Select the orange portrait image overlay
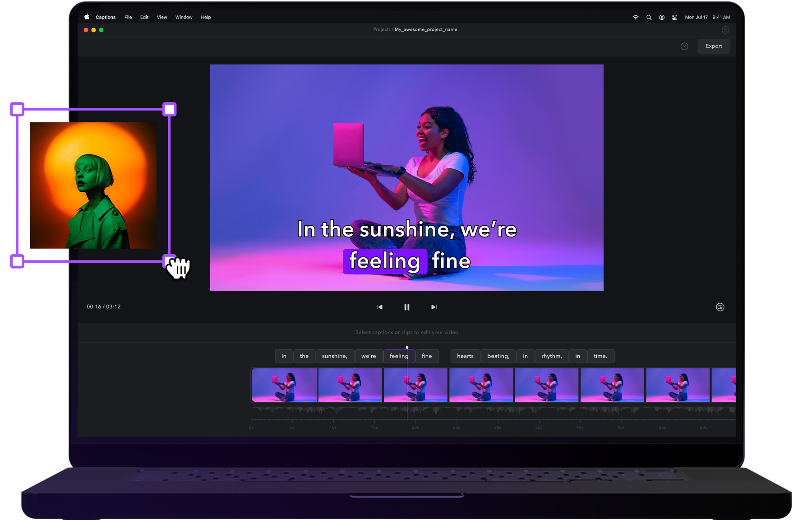 click(x=93, y=185)
